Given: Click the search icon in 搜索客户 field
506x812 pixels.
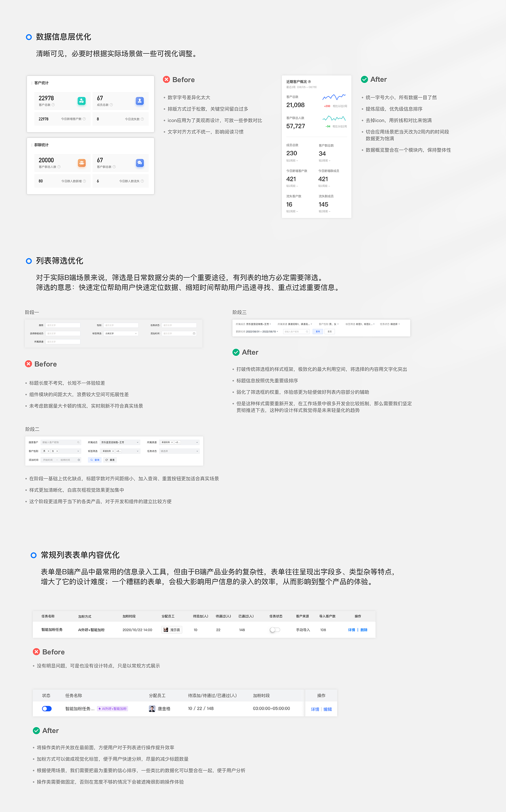Looking at the screenshot, I should (x=78, y=442).
